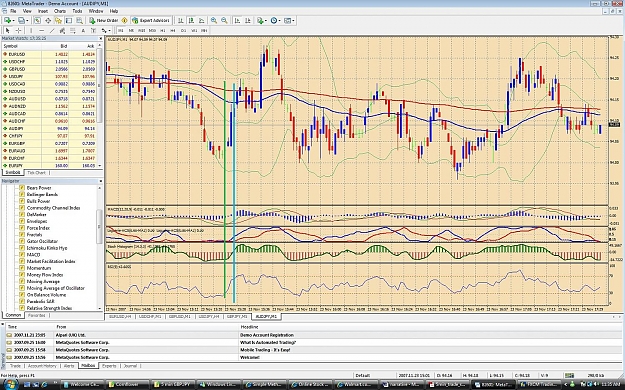625x390 pixels.
Task: Zoom out on the chart
Action: click(224, 20)
